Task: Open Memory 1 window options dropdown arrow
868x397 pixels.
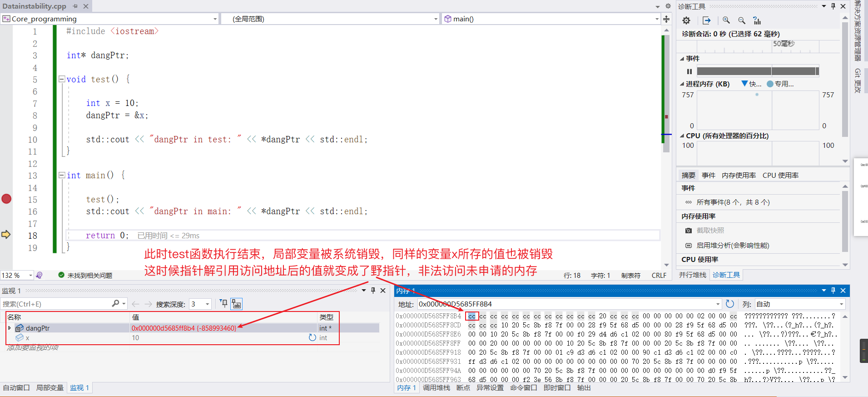Action: (x=824, y=291)
